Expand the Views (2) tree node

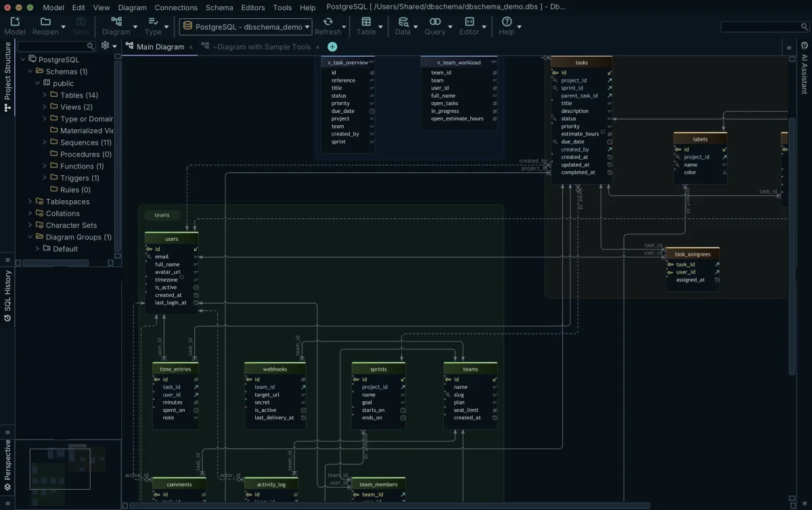[45, 107]
